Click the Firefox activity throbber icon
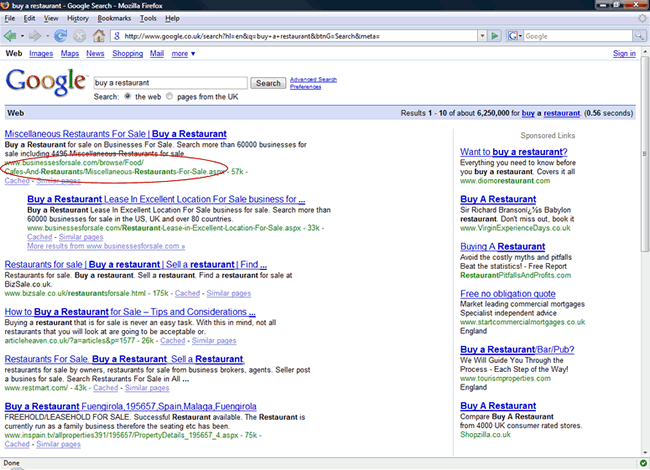The height and width of the screenshot is (470, 650). [642, 18]
